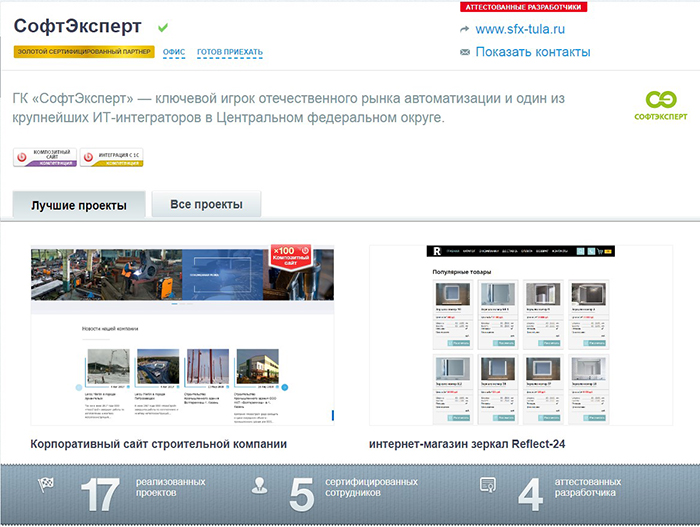Open the construction company site thumbnail

pos(182,335)
